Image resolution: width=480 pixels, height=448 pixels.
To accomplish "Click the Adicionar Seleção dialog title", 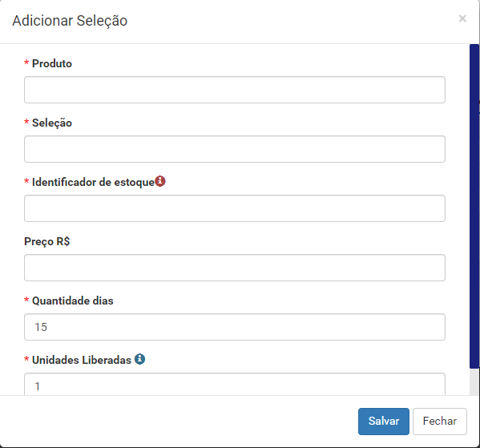I will point(70,21).
